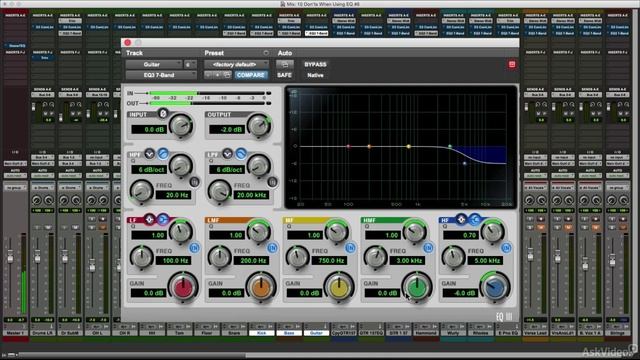Viewport: 640px width, 360px height.
Task: Toggle the input phase invert button
Action: (x=162, y=114)
